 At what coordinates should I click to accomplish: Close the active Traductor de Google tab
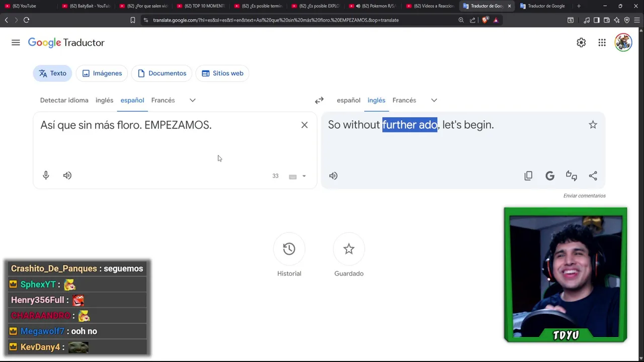pyautogui.click(x=509, y=6)
